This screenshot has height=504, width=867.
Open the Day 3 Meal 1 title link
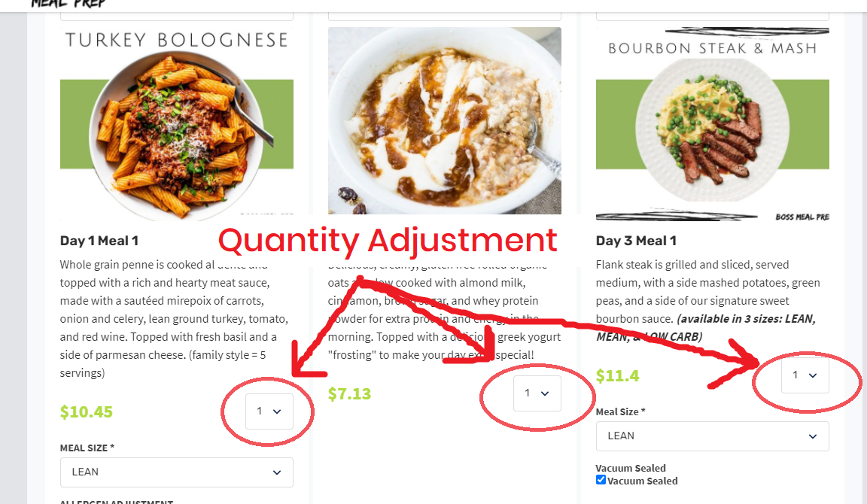click(x=636, y=241)
